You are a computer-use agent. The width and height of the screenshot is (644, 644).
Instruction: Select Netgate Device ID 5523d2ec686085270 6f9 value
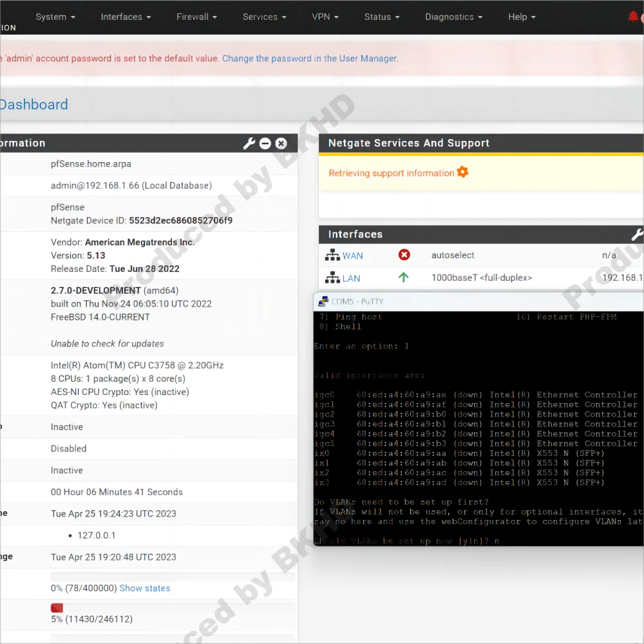tap(181, 220)
